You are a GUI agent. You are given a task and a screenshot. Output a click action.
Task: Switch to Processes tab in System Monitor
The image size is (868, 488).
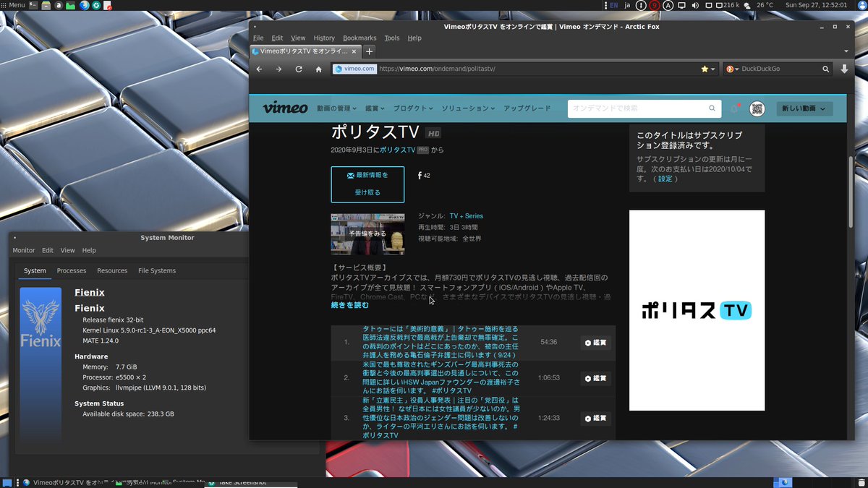click(72, 270)
